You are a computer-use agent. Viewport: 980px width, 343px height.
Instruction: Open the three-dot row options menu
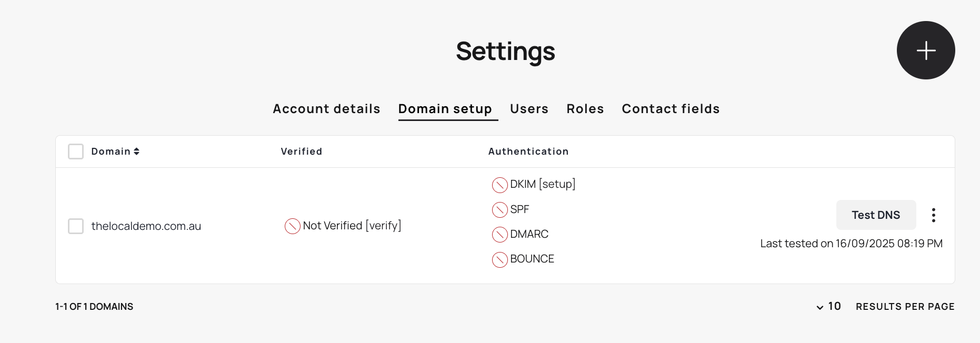coord(933,215)
